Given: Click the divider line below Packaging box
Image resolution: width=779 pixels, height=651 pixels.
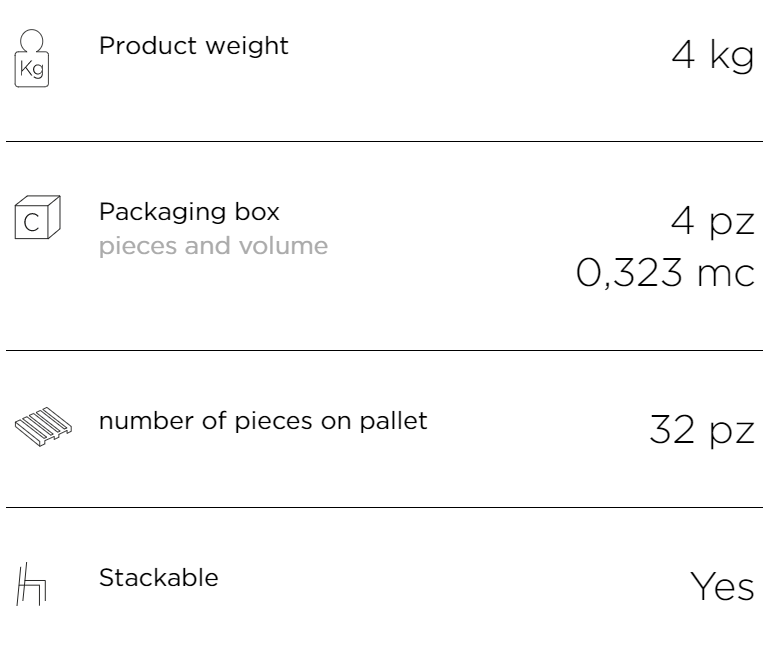Looking at the screenshot, I should [x=385, y=350].
